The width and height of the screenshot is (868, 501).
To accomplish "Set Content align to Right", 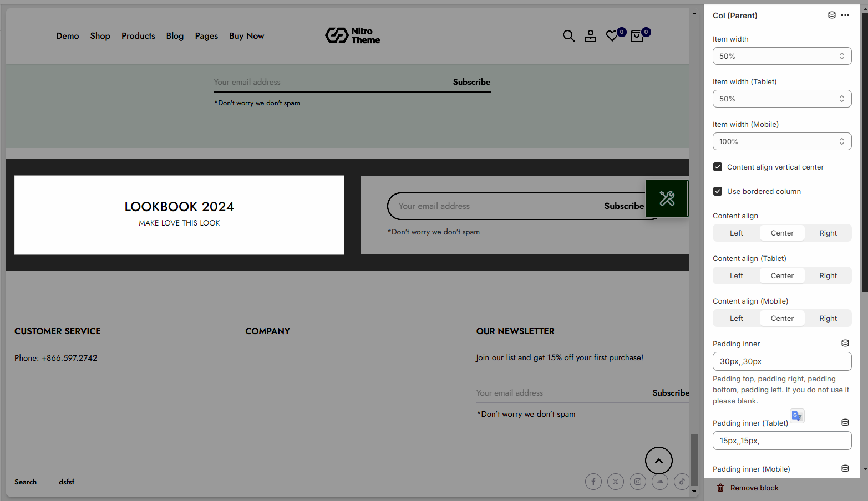I will (x=828, y=233).
